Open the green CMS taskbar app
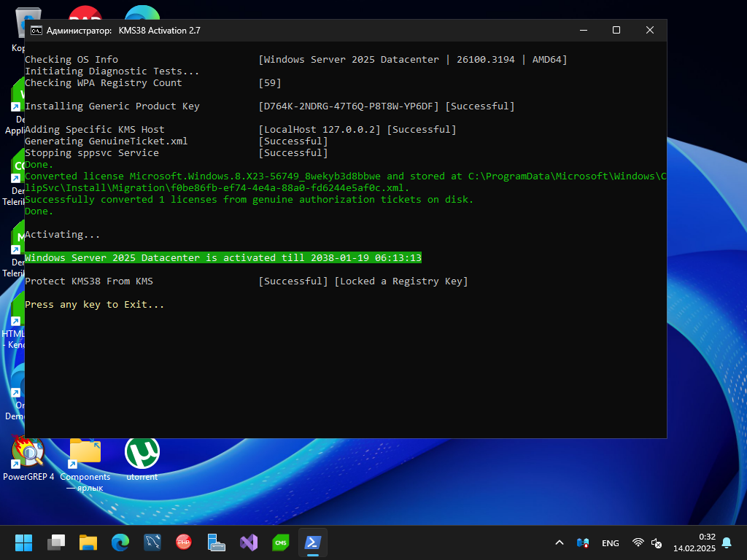The image size is (747, 560). pos(281,542)
